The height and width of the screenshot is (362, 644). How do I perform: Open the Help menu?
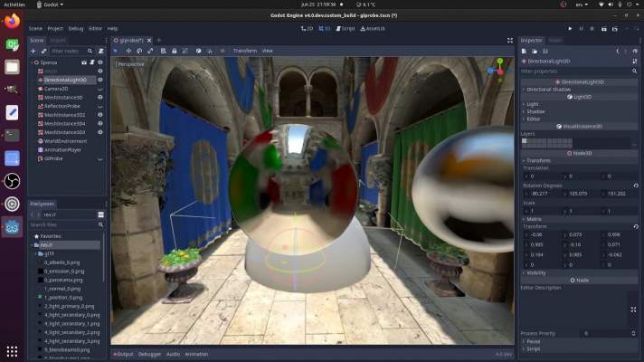click(112, 29)
